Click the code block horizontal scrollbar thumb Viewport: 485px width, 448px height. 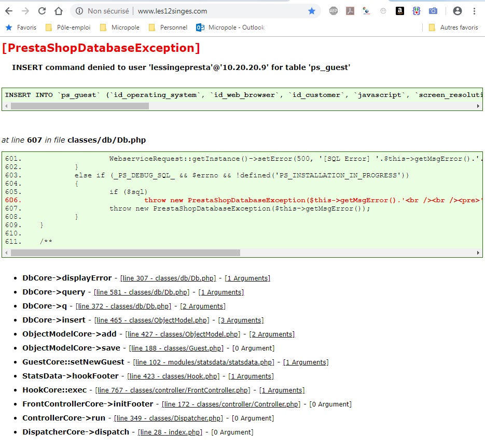[x=125, y=253]
